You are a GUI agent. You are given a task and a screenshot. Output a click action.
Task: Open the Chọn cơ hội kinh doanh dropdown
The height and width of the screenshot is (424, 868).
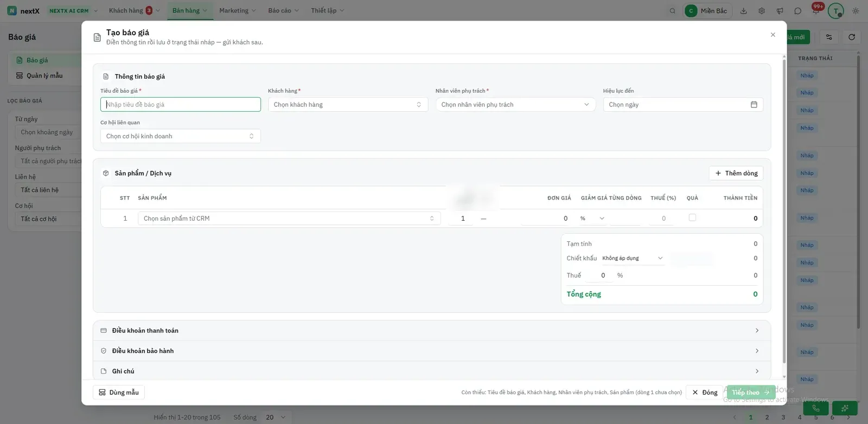pos(180,136)
